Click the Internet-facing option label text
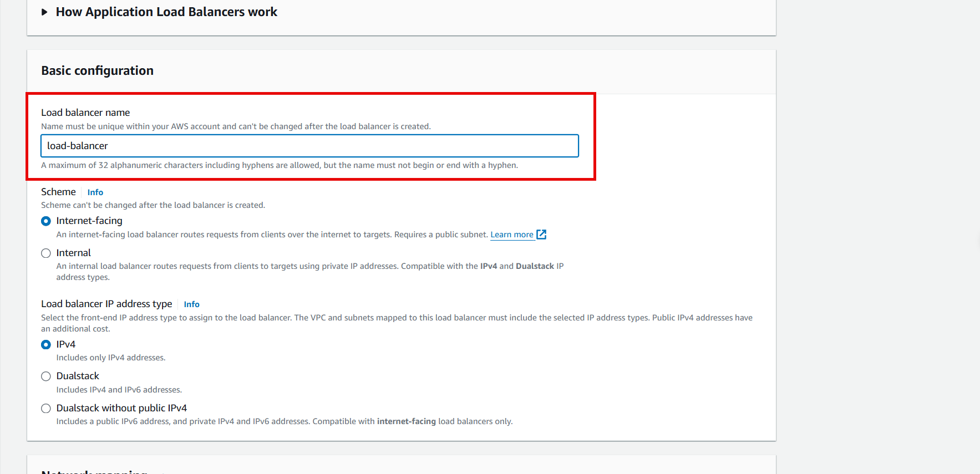This screenshot has width=980, height=474. [89, 221]
